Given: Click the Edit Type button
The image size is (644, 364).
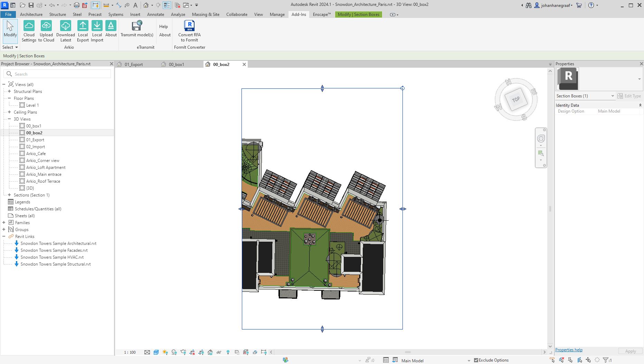Looking at the screenshot, I should coord(629,96).
